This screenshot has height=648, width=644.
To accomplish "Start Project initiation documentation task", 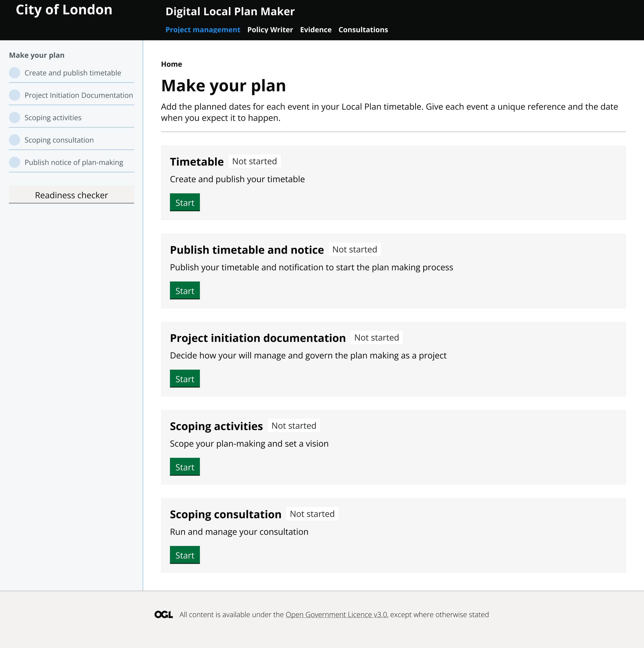I will 185,379.
